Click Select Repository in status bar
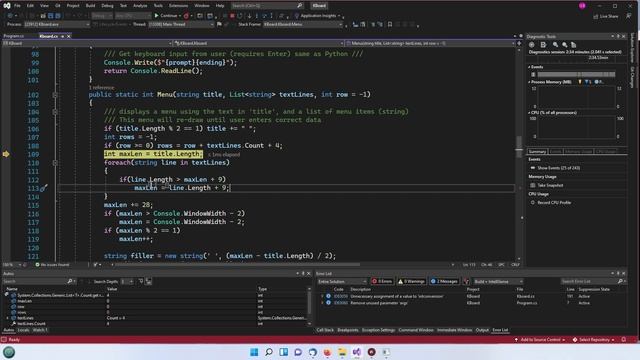The image size is (640, 360). [x=593, y=340]
